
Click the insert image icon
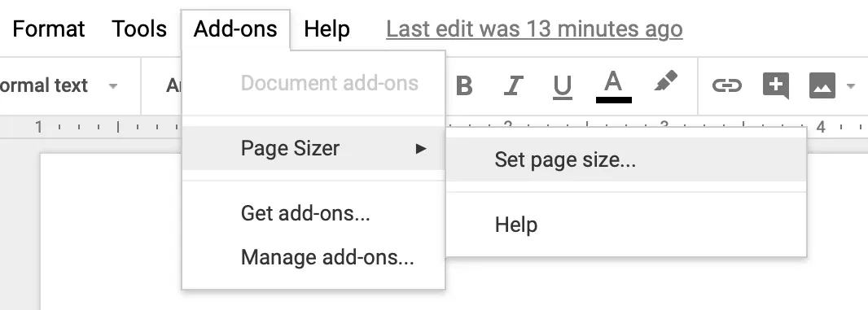coord(822,85)
